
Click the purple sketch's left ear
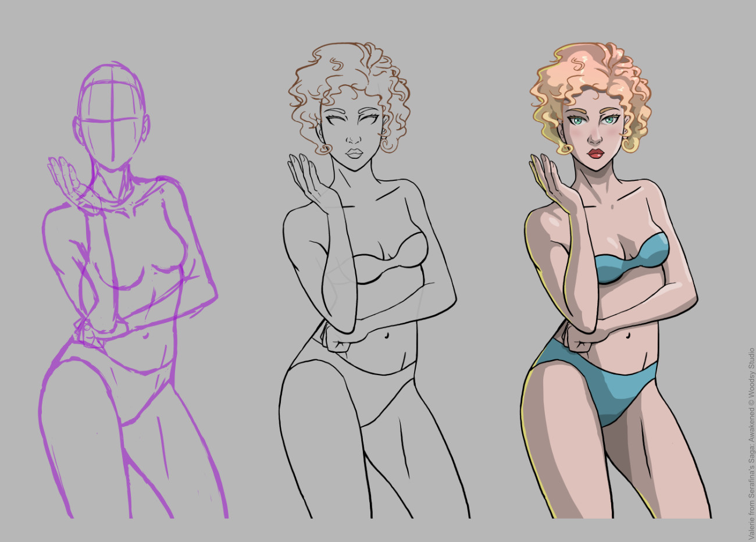(77, 128)
